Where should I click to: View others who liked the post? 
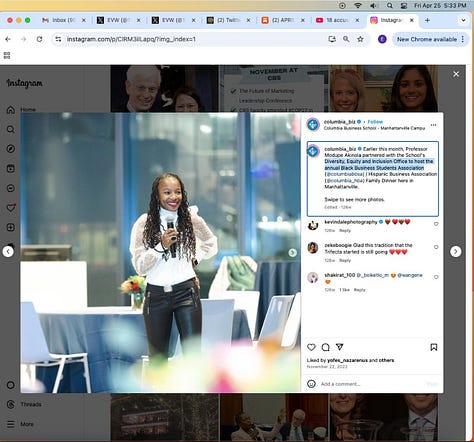coord(386,360)
